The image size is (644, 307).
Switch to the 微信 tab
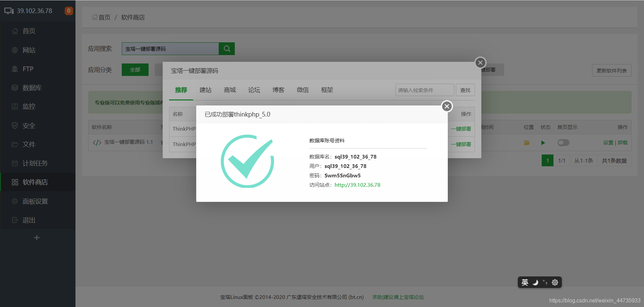(303, 90)
